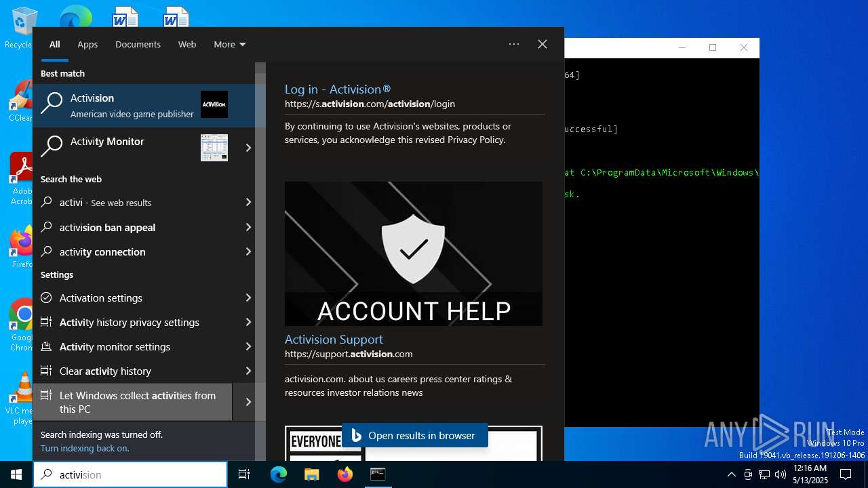Open the CCleaner desktop shortcut
Image resolution: width=868 pixels, height=488 pixels.
point(20,101)
